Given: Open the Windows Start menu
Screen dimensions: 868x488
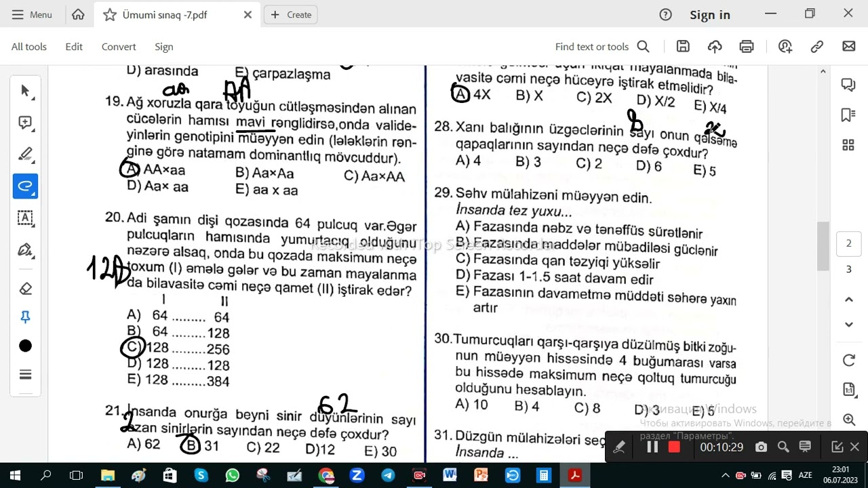Looking at the screenshot, I should pyautogui.click(x=15, y=475).
